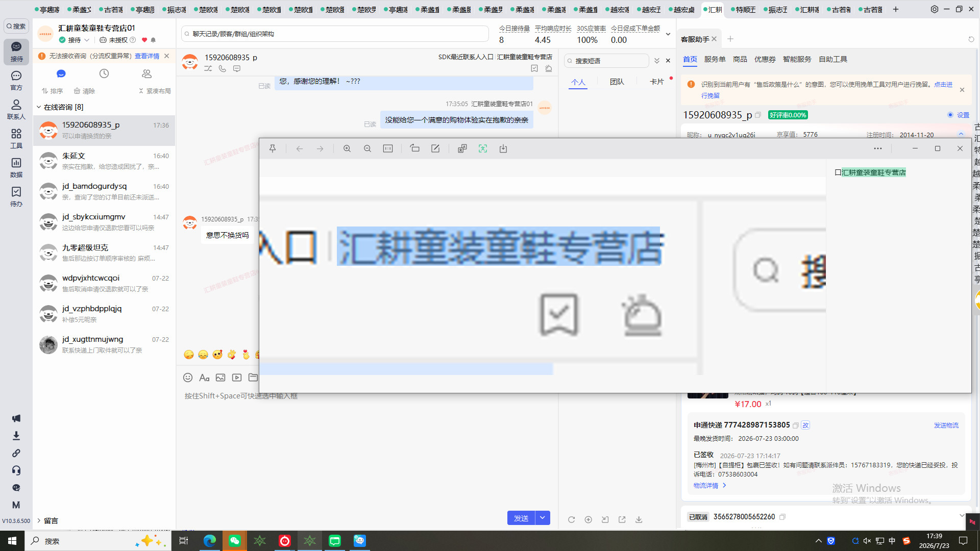Refresh the 客服助手 panel

tap(971, 39)
